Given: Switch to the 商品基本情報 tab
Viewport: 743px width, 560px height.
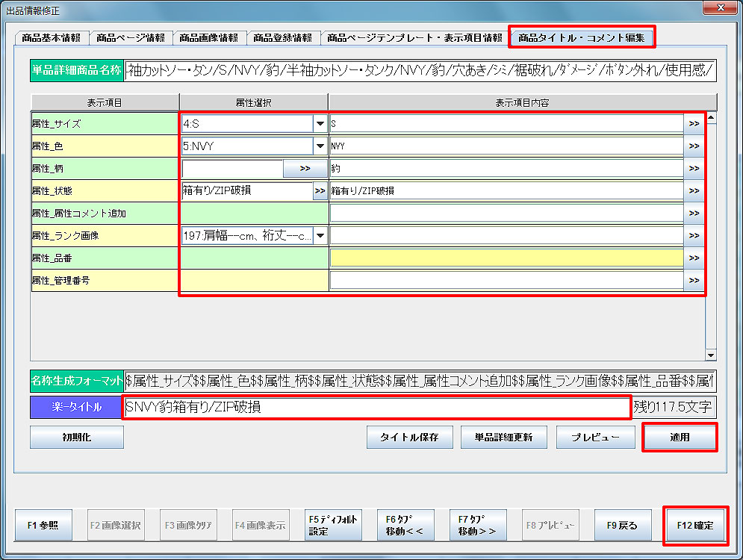Looking at the screenshot, I should click(52, 37).
